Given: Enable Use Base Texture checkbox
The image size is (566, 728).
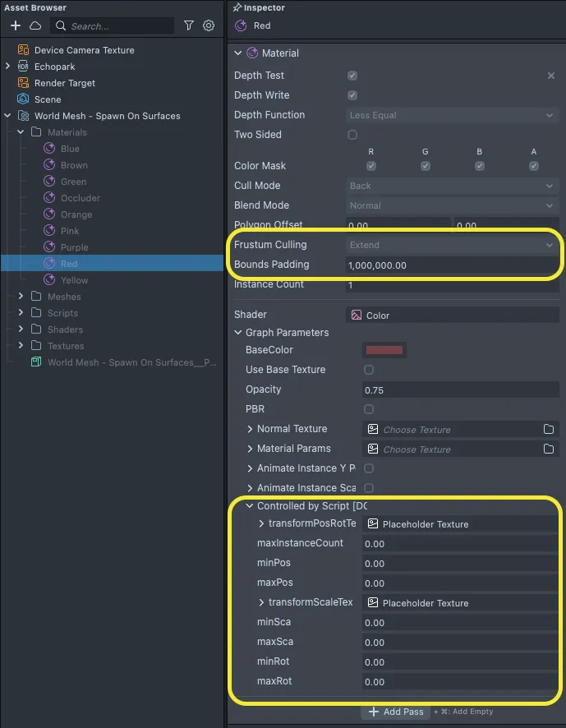Looking at the screenshot, I should click(x=369, y=370).
